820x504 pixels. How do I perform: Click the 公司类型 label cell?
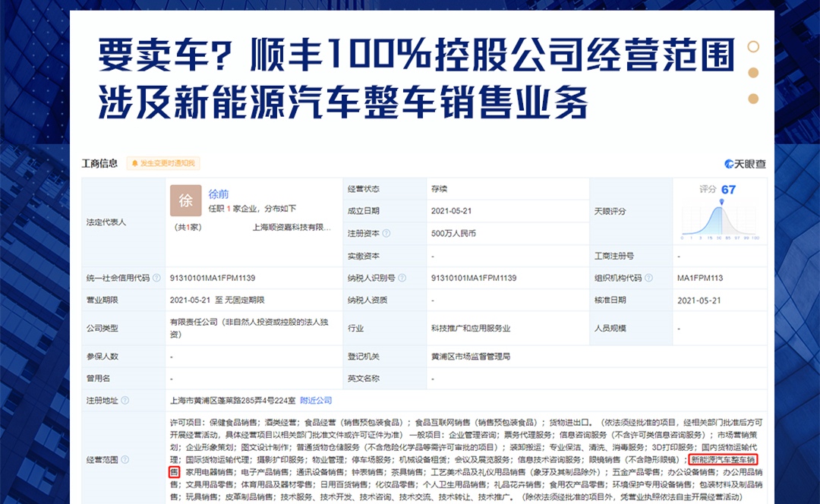click(x=124, y=329)
